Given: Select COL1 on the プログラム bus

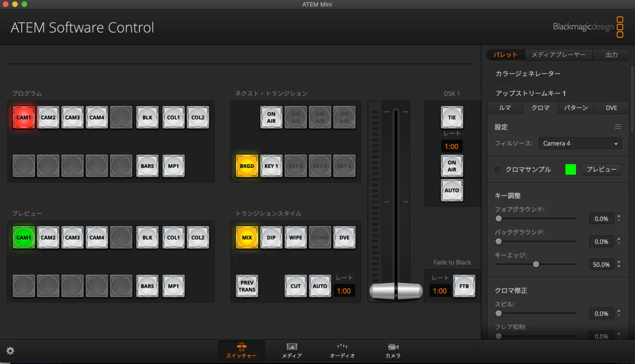Looking at the screenshot, I should (x=174, y=117).
